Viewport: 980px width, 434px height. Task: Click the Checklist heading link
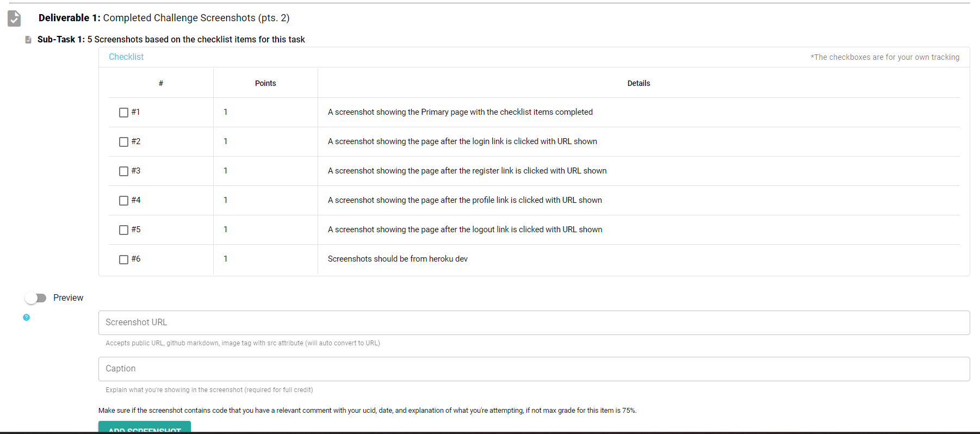pyautogui.click(x=126, y=57)
